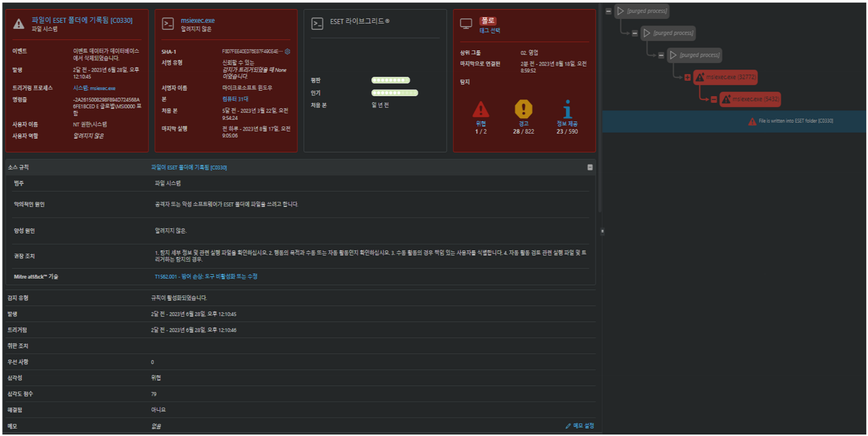Collapse the root purged process tree node
Image resolution: width=868 pixels, height=436 pixels.
pos(608,11)
